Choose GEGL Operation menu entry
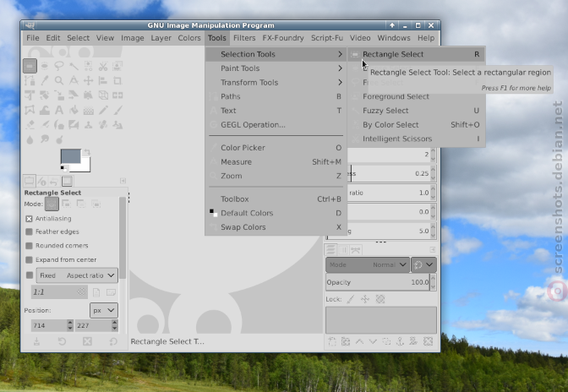The height and width of the screenshot is (392, 568). [x=276, y=125]
